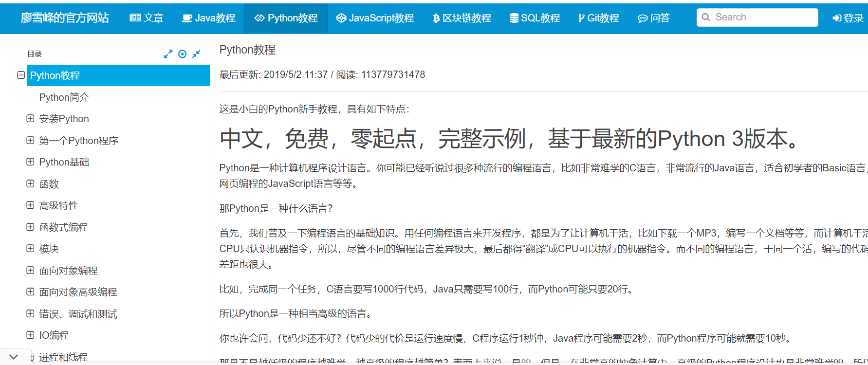
Task: Open the 安装Python chapter link
Action: pos(64,119)
